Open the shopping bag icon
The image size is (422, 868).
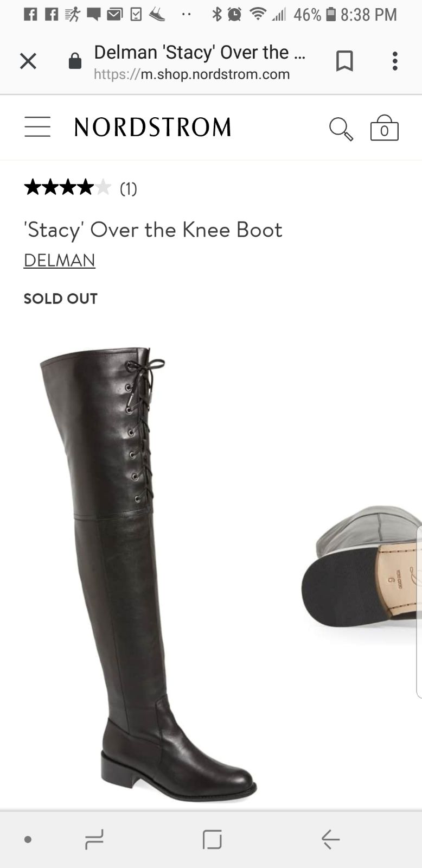[x=385, y=128]
